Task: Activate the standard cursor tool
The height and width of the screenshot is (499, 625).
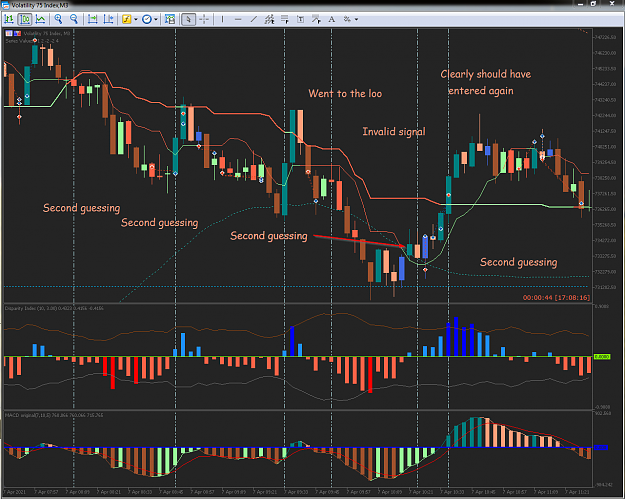Action: (189, 19)
